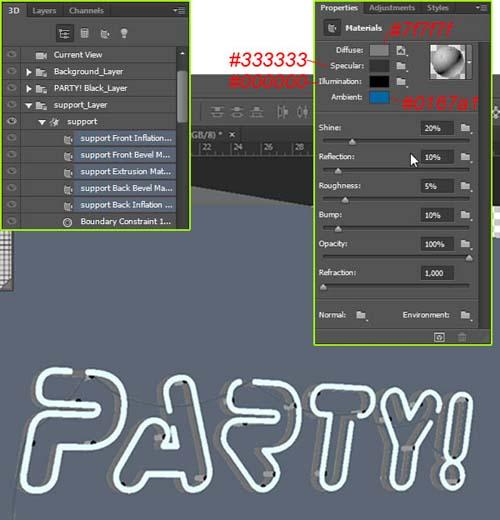The width and height of the screenshot is (500, 520).
Task: Click the Opacity value field
Action: (437, 244)
